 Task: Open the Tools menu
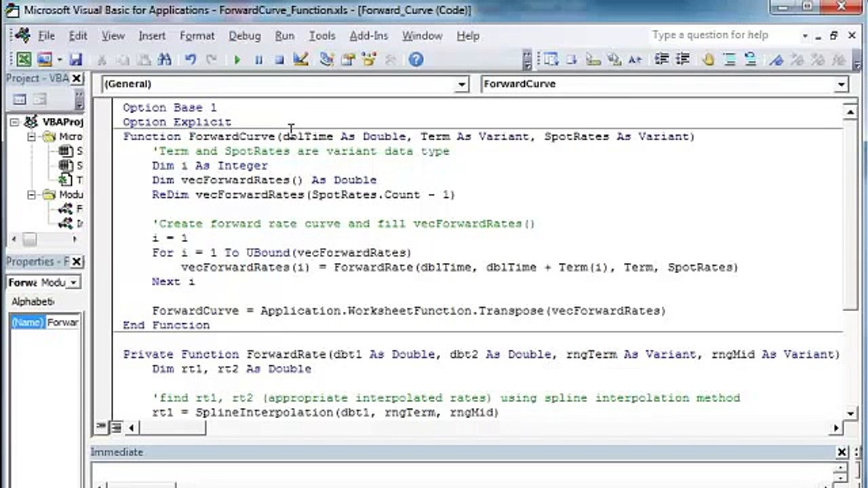pyautogui.click(x=322, y=35)
